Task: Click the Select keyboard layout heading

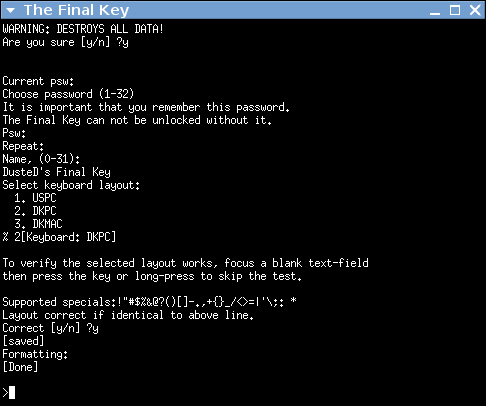Action: tap(71, 185)
